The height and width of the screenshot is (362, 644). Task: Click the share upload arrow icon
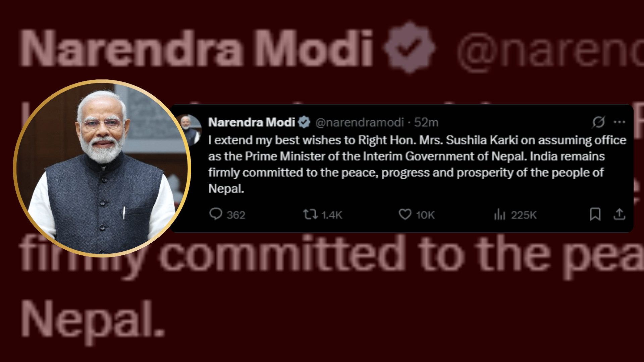619,214
